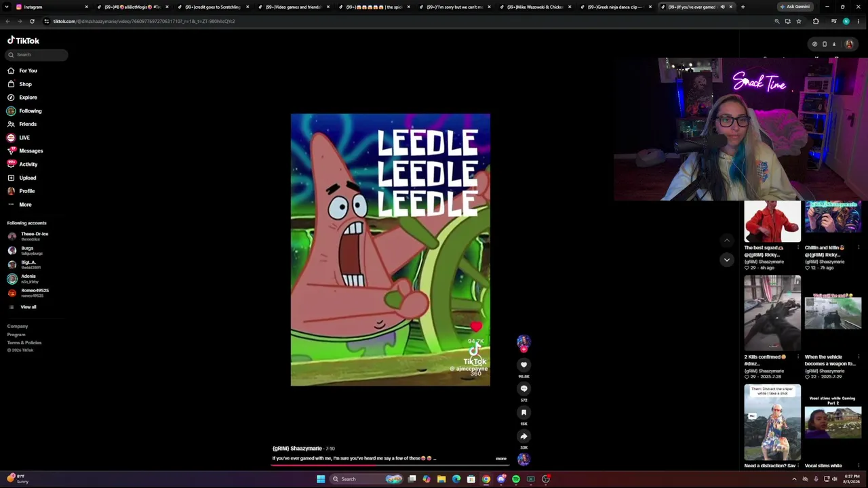Switch to 'I'm sorry but we can't' tab
The height and width of the screenshot is (488, 868).
pyautogui.click(x=454, y=7)
